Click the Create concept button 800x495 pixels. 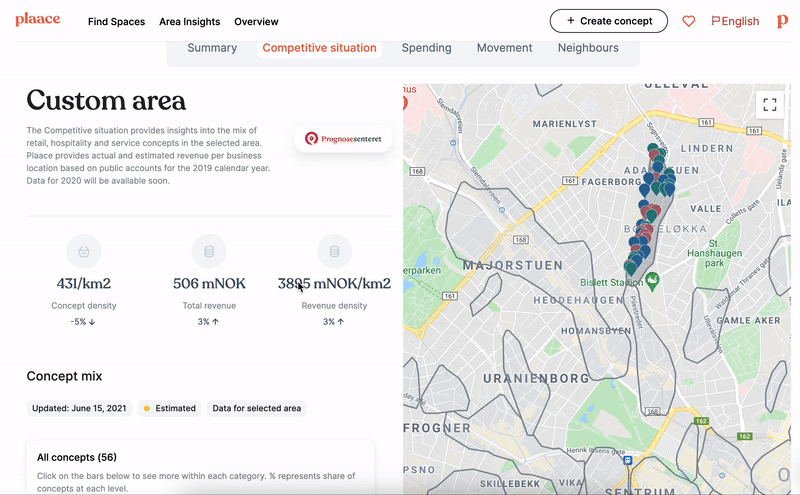(x=608, y=20)
